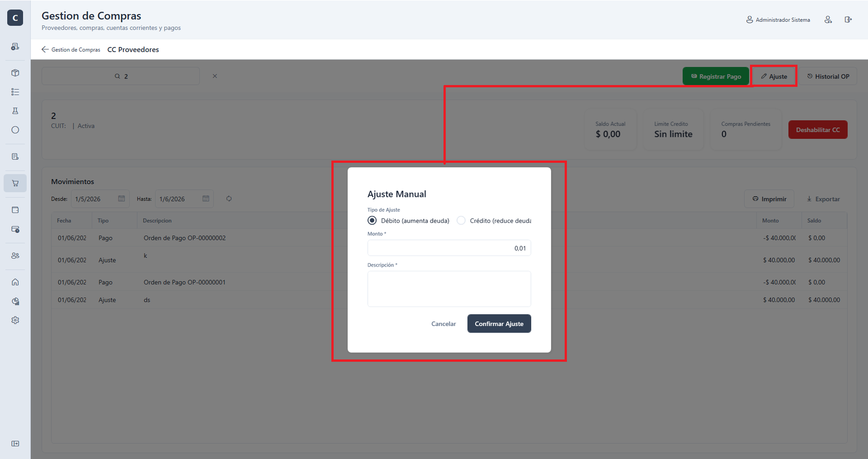Open the users group sidebar icon

tap(15, 256)
